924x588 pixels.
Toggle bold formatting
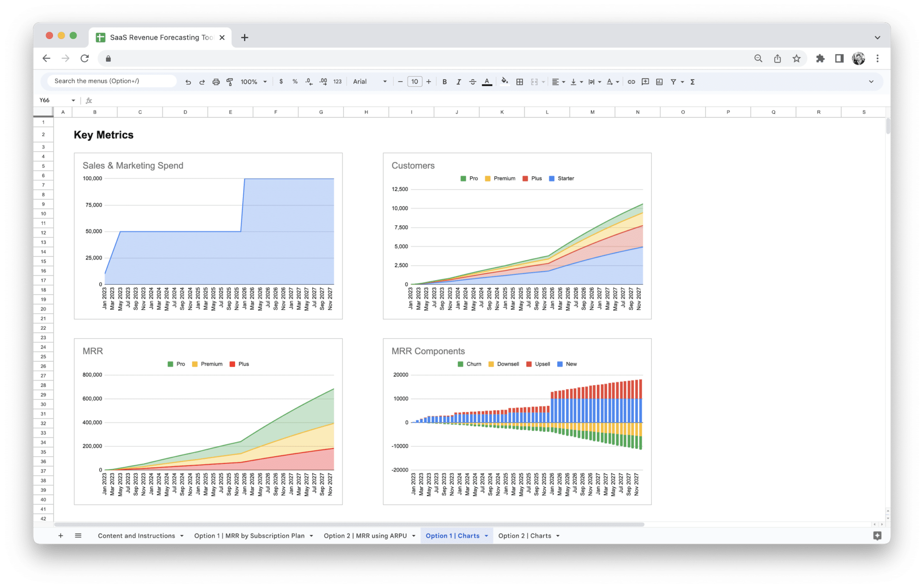click(x=445, y=82)
